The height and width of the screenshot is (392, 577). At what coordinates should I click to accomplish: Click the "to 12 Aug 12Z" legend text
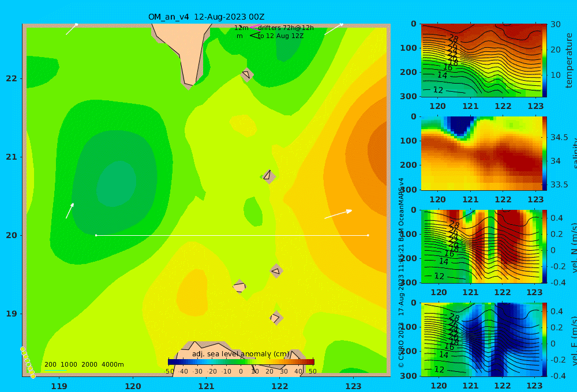coord(281,36)
